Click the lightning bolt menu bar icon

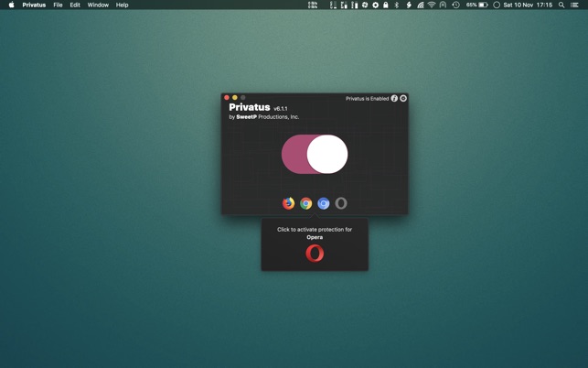tap(409, 5)
